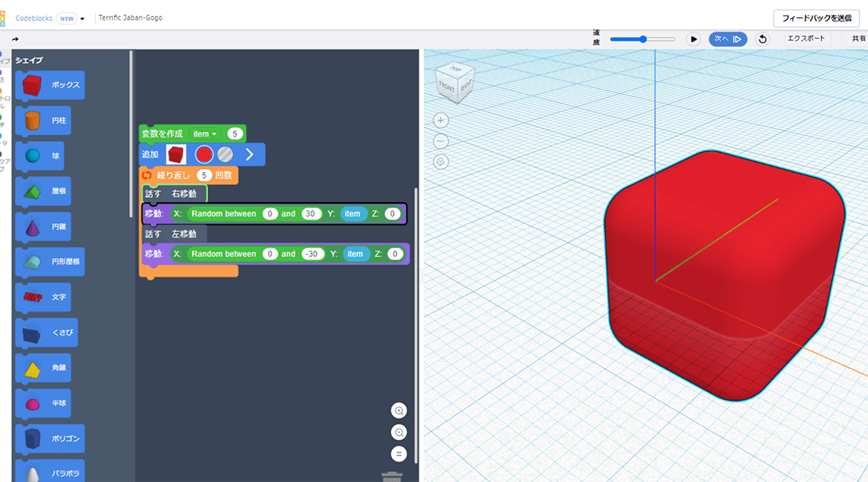Select the 円柱 (cylinder) shape block
Image resolution: width=868 pixels, height=482 pixels.
pyautogui.click(x=49, y=120)
